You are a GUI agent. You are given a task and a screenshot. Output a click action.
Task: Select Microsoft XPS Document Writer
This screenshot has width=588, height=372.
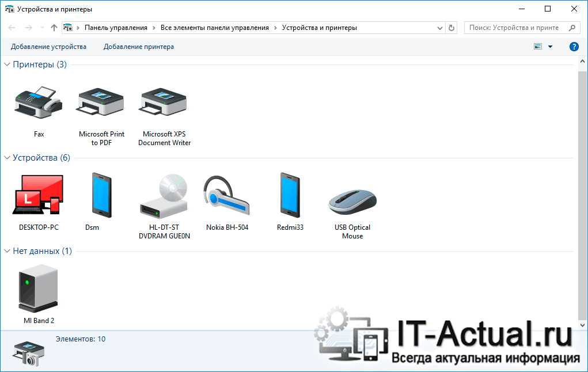coord(164,103)
